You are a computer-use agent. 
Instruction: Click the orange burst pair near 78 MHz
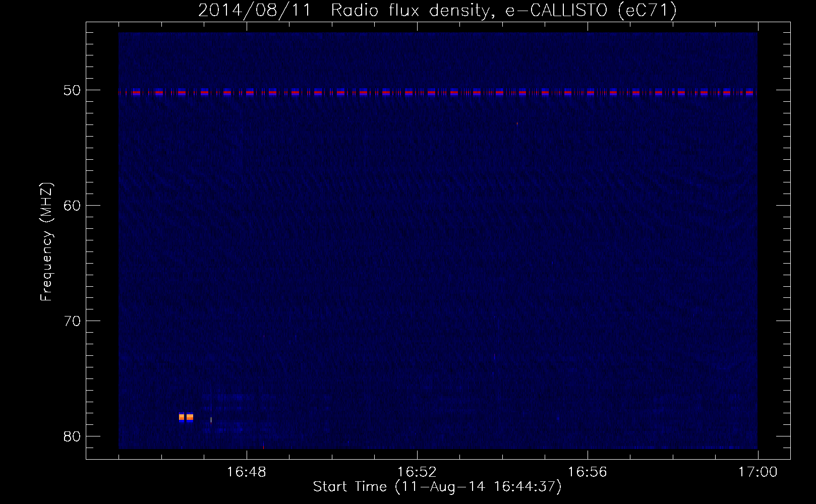coord(186,417)
